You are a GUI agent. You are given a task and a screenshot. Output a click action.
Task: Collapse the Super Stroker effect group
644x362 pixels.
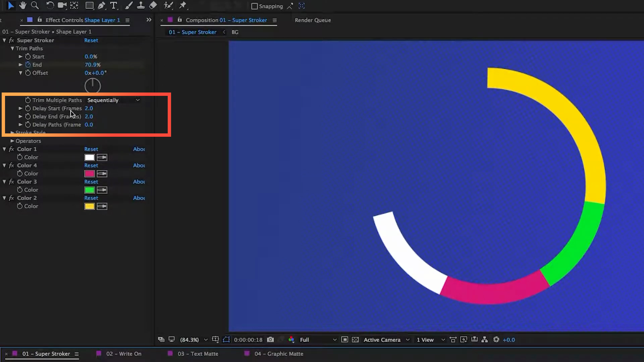[4, 40]
